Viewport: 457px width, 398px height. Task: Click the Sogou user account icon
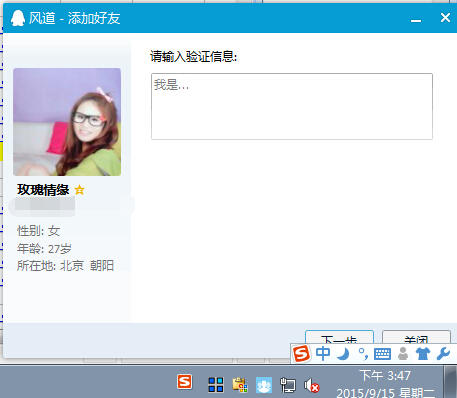click(x=403, y=354)
